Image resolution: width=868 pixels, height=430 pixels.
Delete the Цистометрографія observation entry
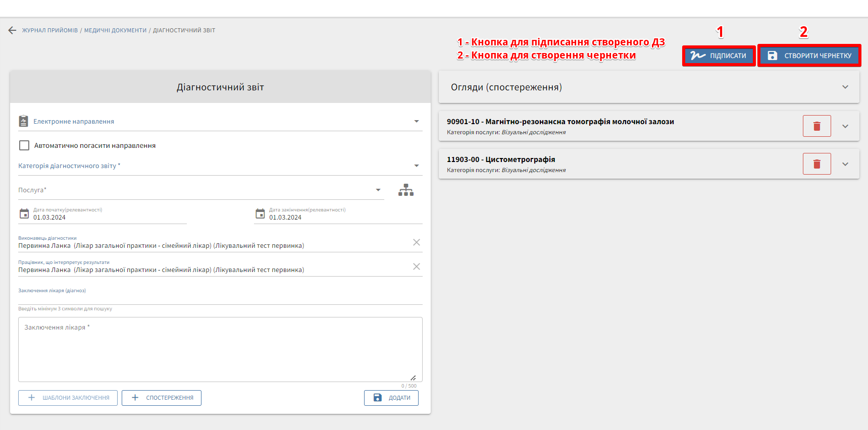(816, 164)
